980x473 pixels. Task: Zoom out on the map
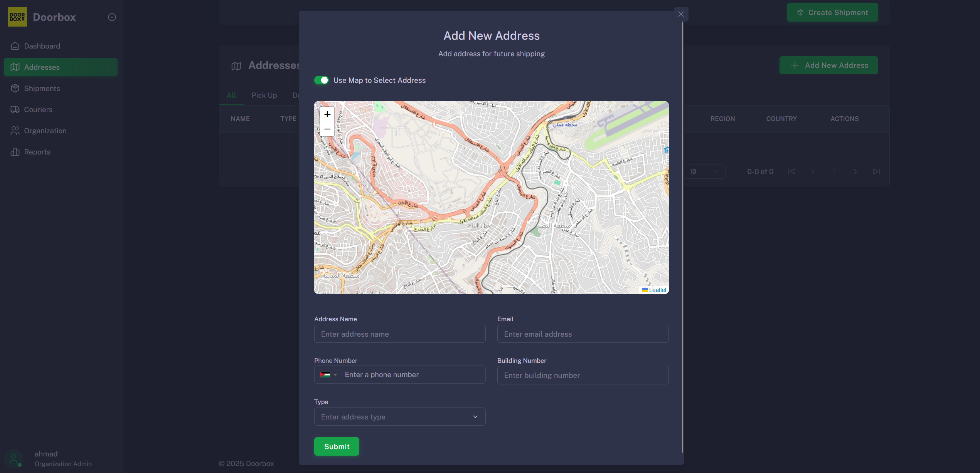coord(327,129)
